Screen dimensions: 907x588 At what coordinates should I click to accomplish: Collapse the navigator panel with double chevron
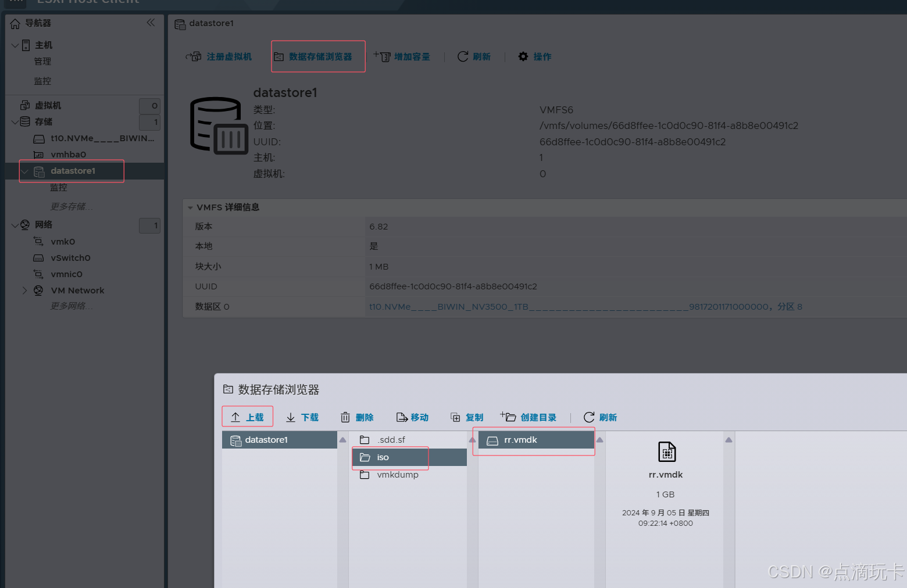coord(151,23)
